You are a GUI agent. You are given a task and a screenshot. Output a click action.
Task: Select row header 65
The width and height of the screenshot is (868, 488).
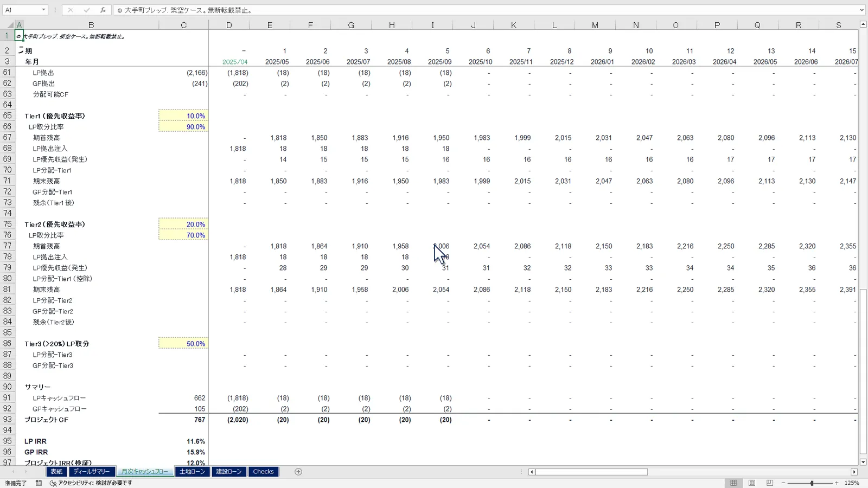click(8, 115)
